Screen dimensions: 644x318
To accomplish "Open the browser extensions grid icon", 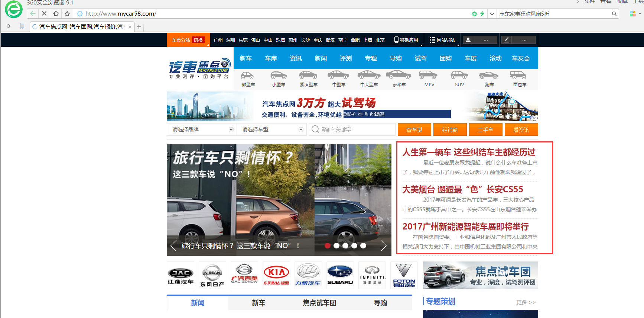I will tap(632, 14).
